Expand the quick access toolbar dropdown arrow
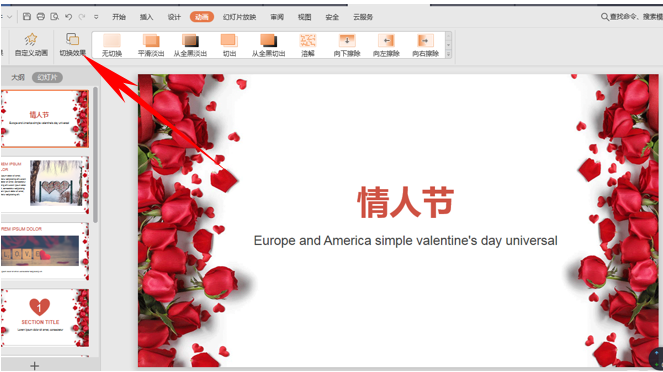Screen dimensions: 663x372 (96, 17)
